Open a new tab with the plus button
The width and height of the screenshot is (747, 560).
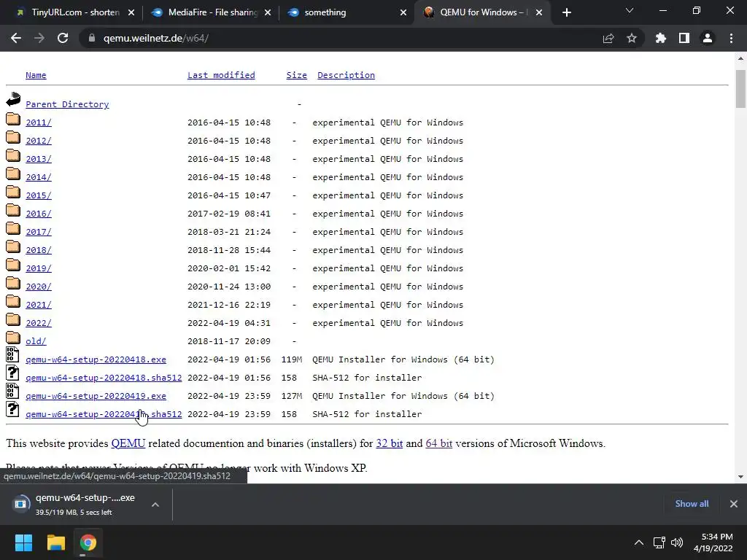(x=566, y=12)
